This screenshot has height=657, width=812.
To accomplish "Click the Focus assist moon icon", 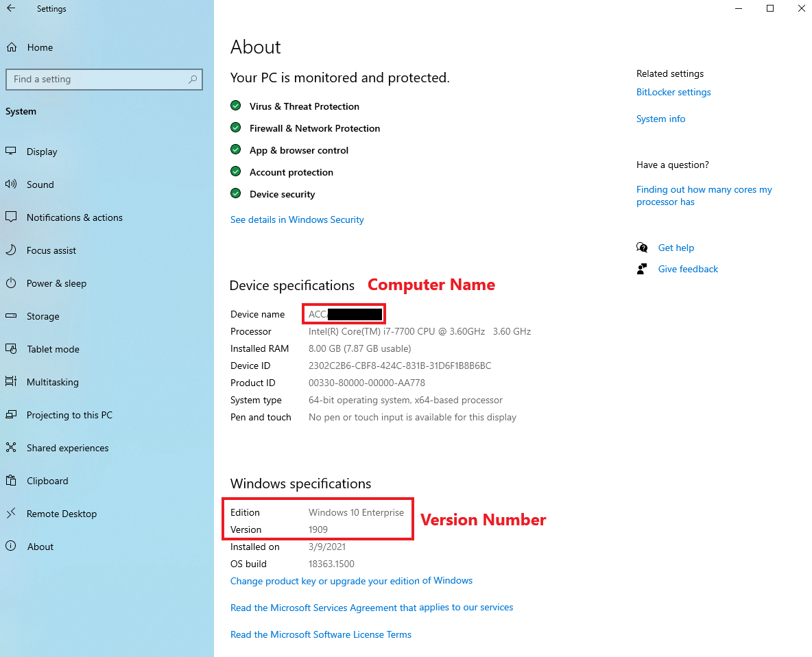I will point(11,250).
